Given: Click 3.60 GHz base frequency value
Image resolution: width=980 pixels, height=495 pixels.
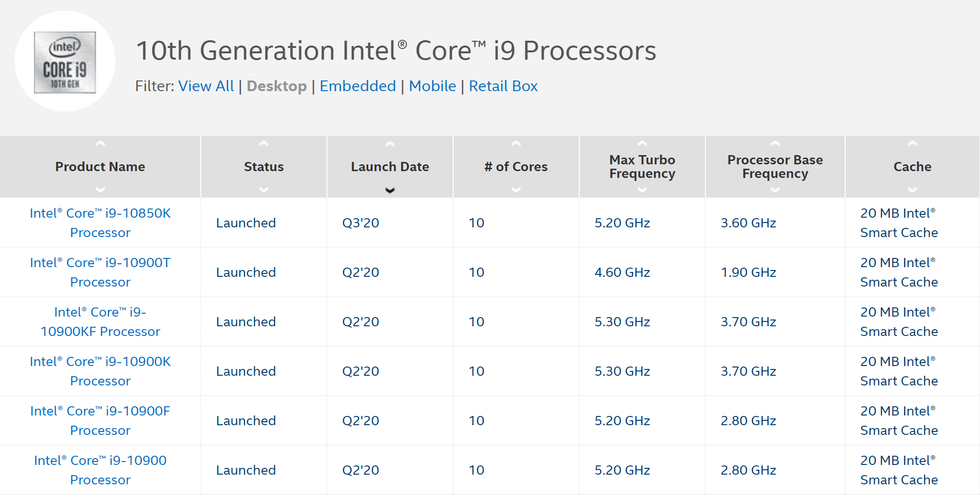Looking at the screenshot, I should pyautogui.click(x=748, y=223).
